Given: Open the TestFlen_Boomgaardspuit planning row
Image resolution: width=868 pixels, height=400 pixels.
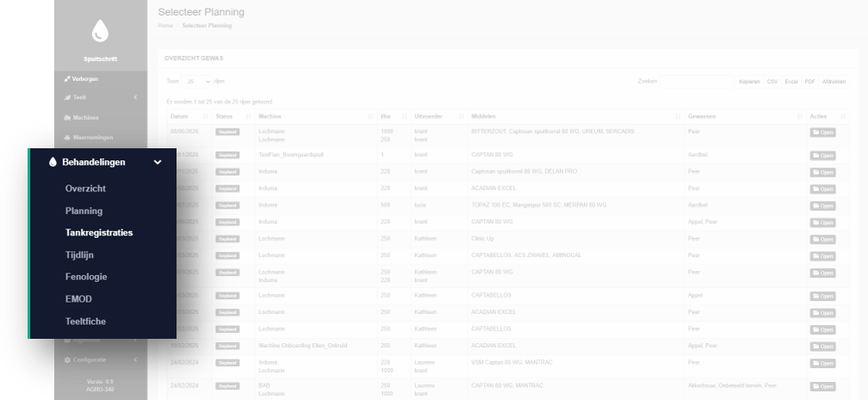Looking at the screenshot, I should (x=822, y=156).
